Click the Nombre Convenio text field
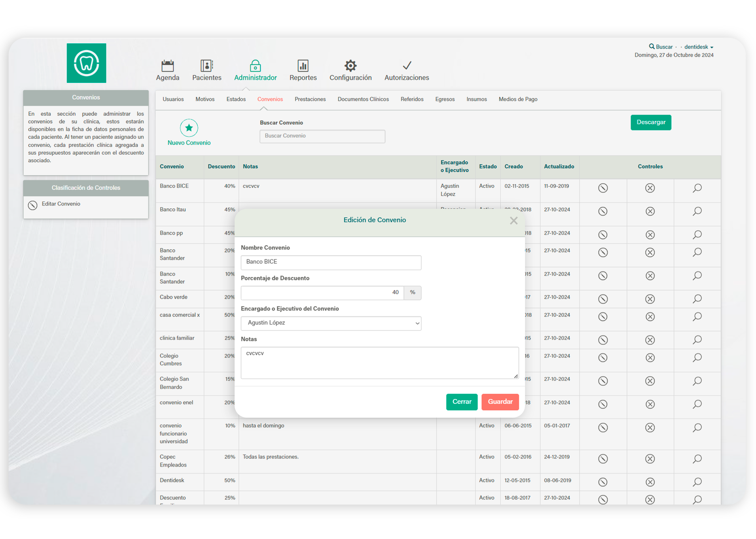This screenshot has height=539, width=756. 331,262
